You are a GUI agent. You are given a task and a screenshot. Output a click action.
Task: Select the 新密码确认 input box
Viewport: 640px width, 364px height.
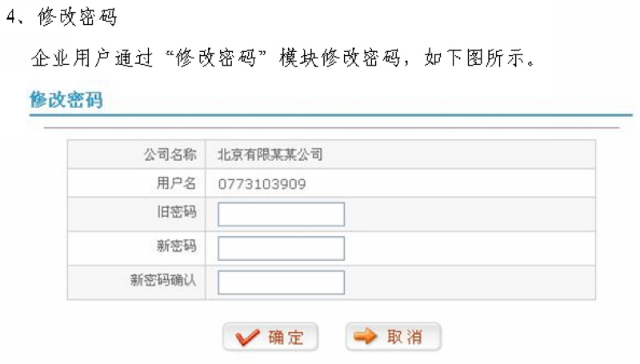[x=281, y=282]
